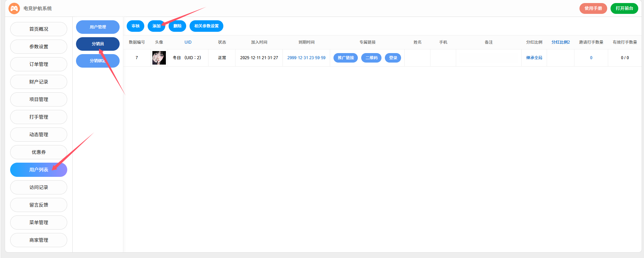Click the 添加 button

click(x=156, y=26)
